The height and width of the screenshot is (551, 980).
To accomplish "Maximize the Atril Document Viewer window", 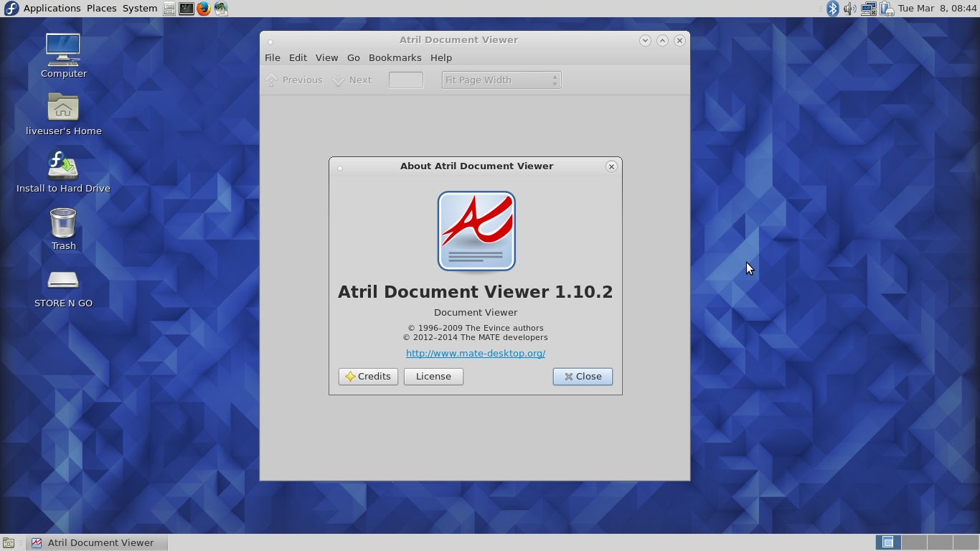I will point(662,40).
